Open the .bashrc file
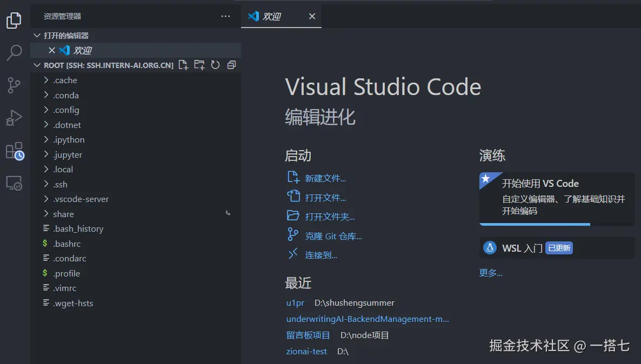Image resolution: width=641 pixels, height=364 pixels. click(x=136, y=244)
